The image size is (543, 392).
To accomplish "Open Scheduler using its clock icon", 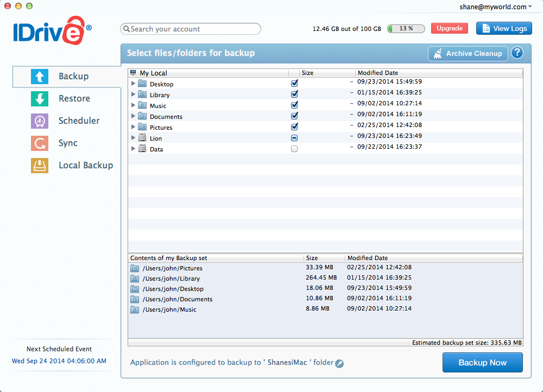I will (41, 121).
